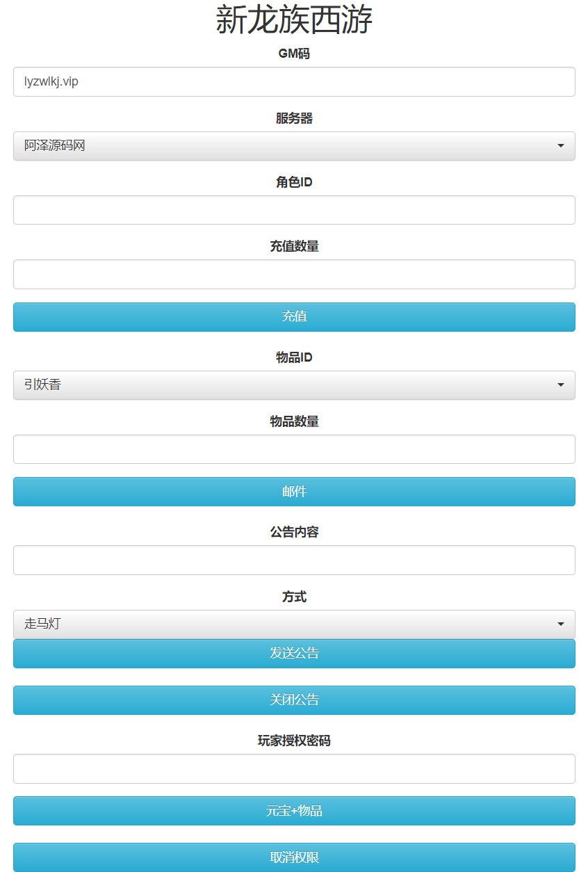
Task: Click the 新龙族西游 page heading
Action: click(294, 21)
